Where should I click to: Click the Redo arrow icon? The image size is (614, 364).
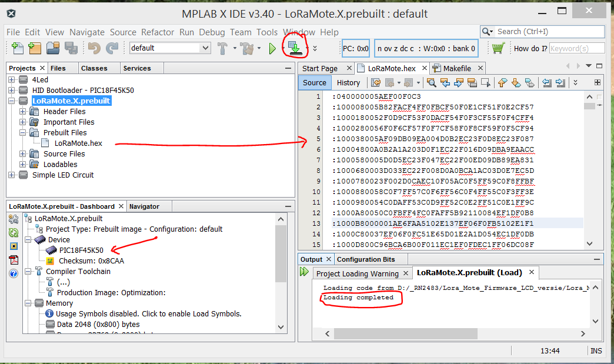(112, 48)
